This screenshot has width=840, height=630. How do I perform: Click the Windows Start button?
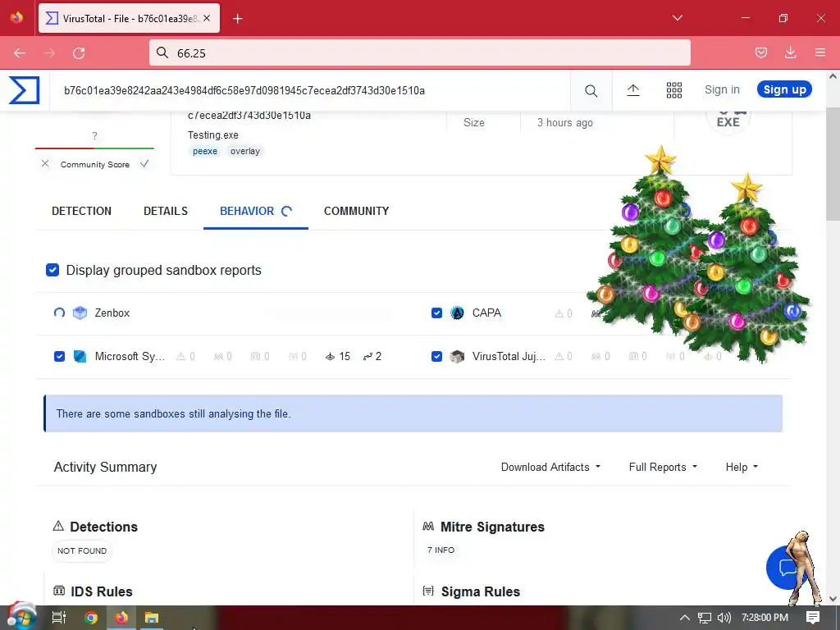tap(21, 617)
